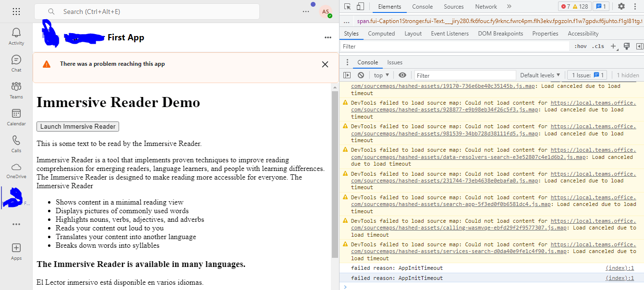Switch to the Sources panel tab
Viewport: 644px width, 290px height.
pos(454,7)
